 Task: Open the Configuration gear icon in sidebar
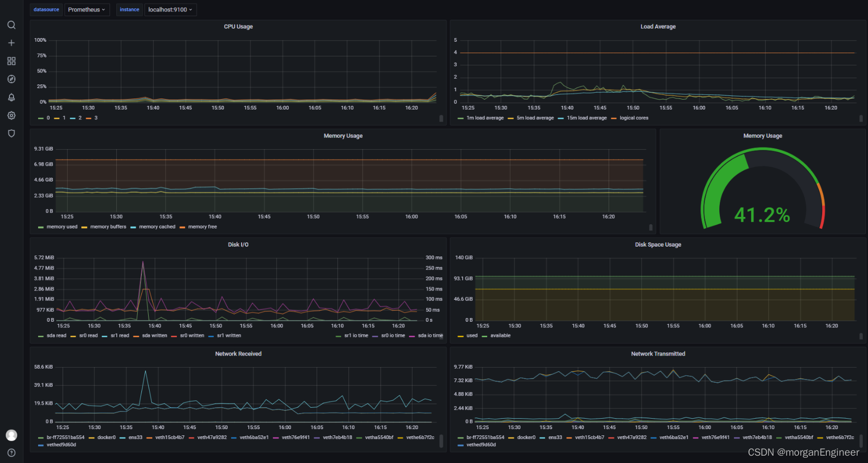coord(11,115)
